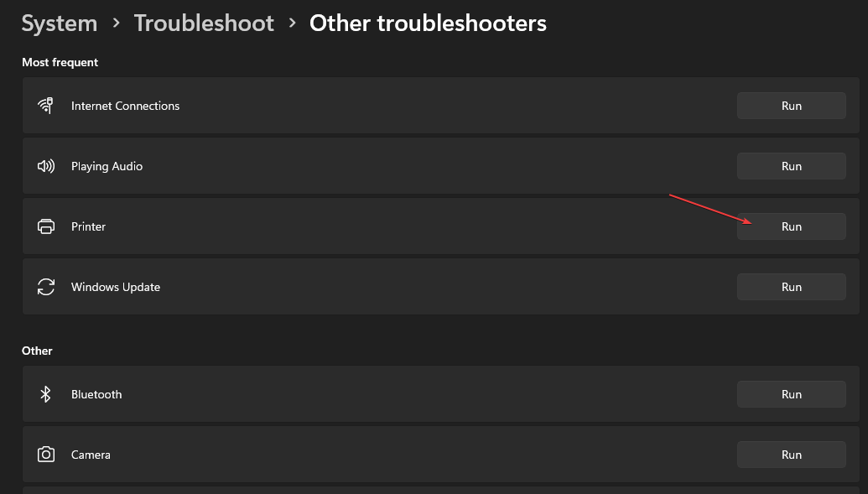Go back to System via breadcrumb
The height and width of the screenshot is (494, 868).
click(60, 23)
